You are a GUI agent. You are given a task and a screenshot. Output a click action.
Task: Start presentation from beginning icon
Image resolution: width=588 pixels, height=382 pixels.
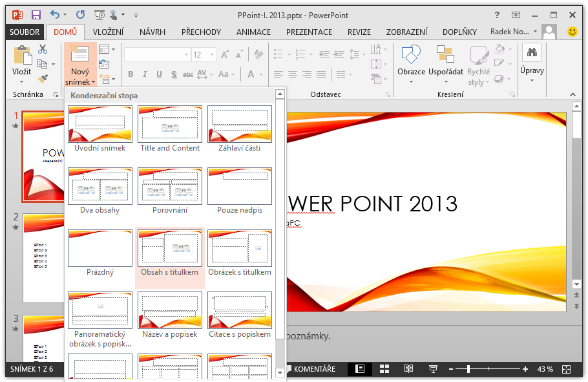tap(100, 15)
